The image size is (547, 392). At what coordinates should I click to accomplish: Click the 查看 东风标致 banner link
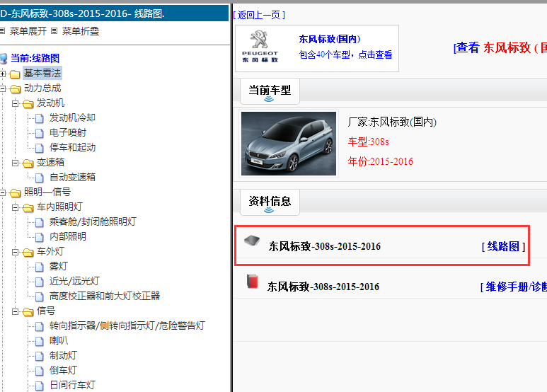coord(500,48)
